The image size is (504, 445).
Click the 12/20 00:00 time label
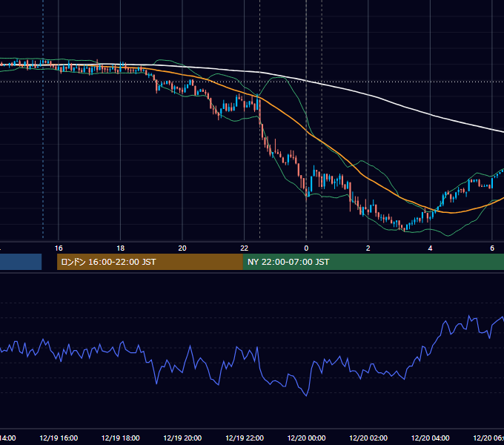tap(306, 438)
